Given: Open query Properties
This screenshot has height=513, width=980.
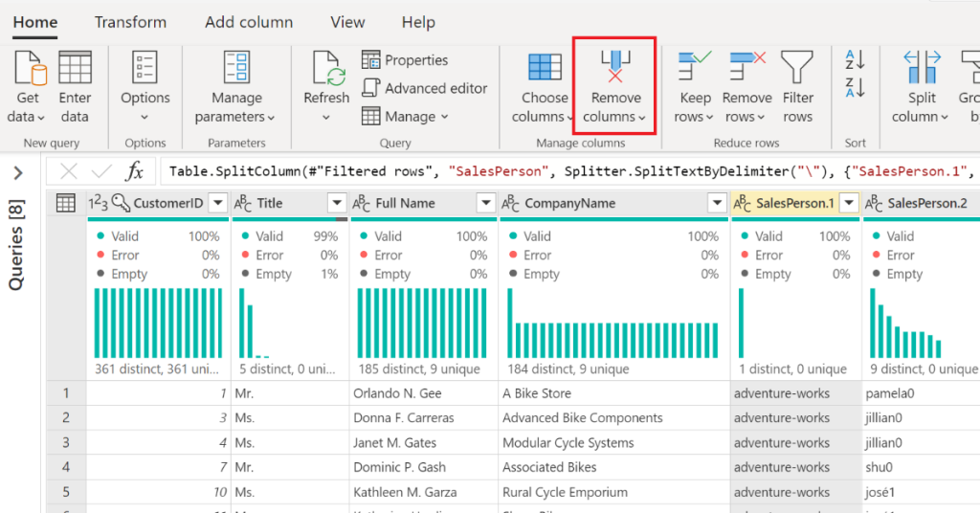Looking at the screenshot, I should click(x=405, y=60).
